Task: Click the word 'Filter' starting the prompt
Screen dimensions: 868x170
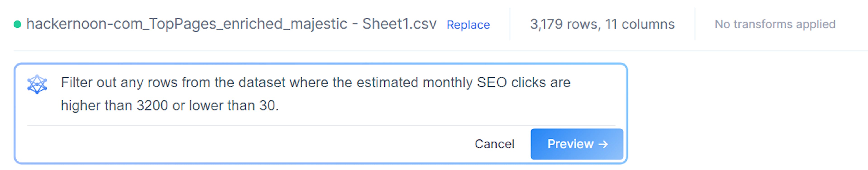Action: tap(76, 82)
